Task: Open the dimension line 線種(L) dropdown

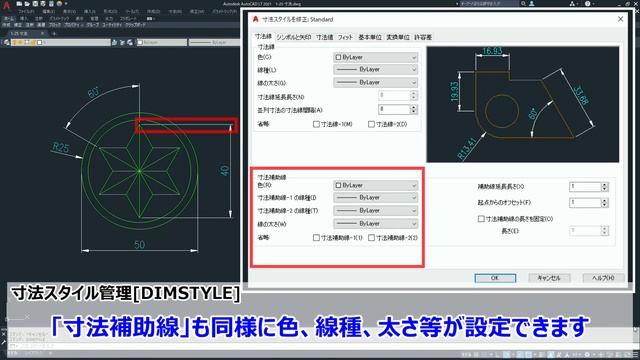Action: click(376, 70)
